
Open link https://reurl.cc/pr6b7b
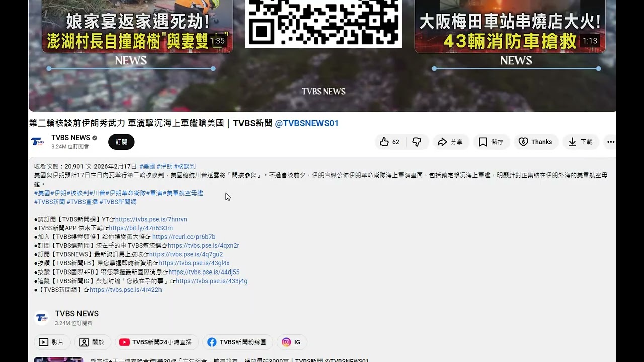coord(184,237)
